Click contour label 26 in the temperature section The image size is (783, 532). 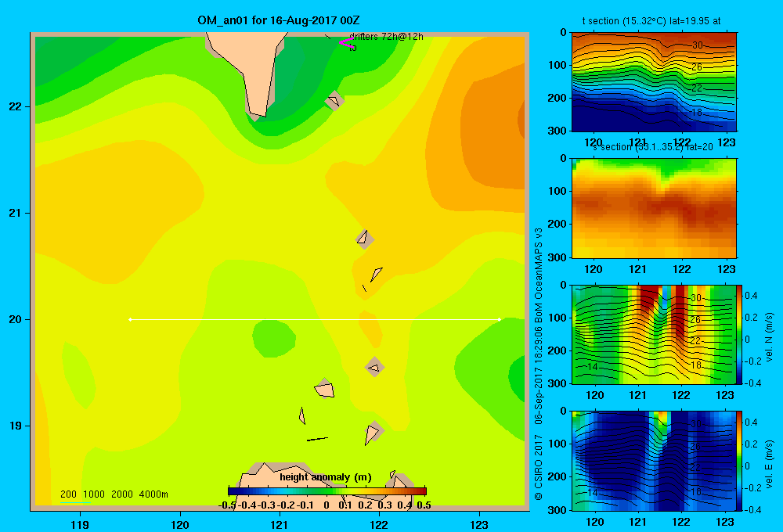697,66
